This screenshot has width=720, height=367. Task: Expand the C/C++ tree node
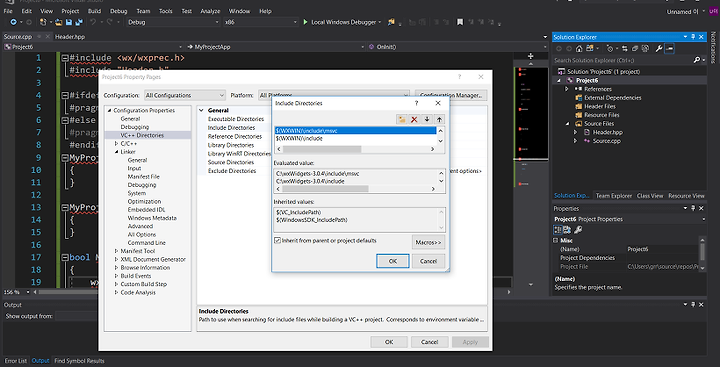(x=117, y=143)
